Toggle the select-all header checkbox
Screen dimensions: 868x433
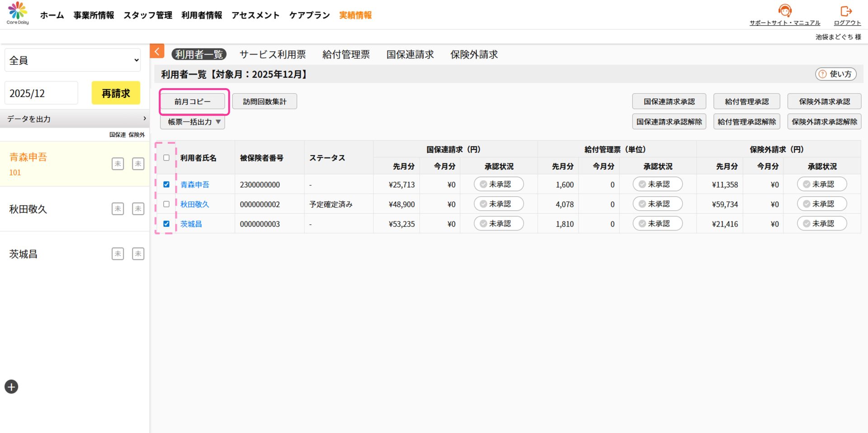pos(166,158)
